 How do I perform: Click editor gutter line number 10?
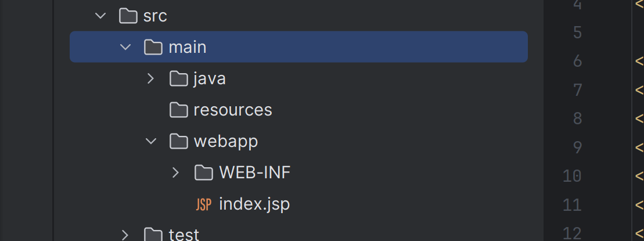click(x=573, y=176)
